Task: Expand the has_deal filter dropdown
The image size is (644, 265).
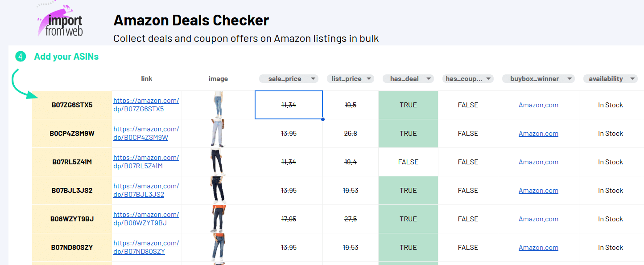Action: tap(429, 79)
